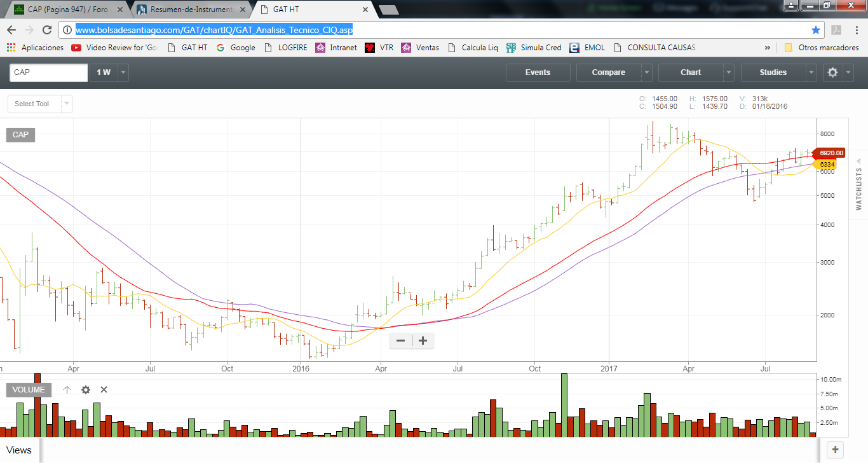868x463 pixels.
Task: Click the Studies button
Action: tap(773, 73)
